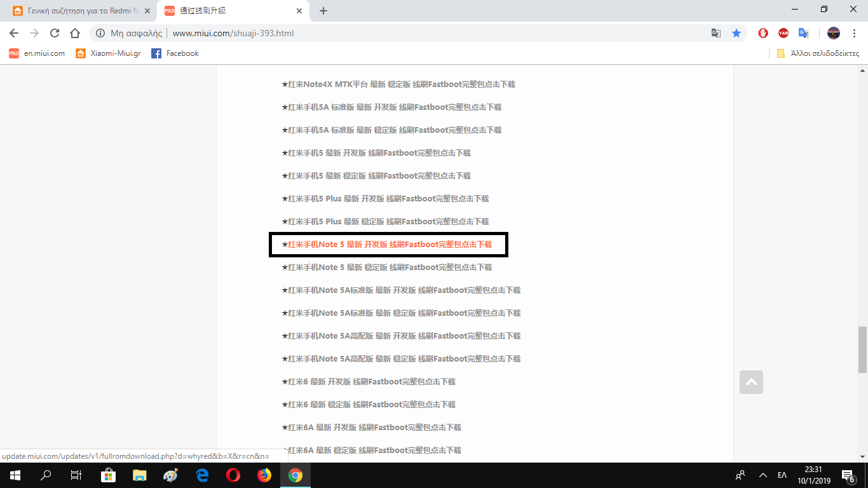Open the Windows Start menu
Screen dimensions: 868x488
point(15,475)
